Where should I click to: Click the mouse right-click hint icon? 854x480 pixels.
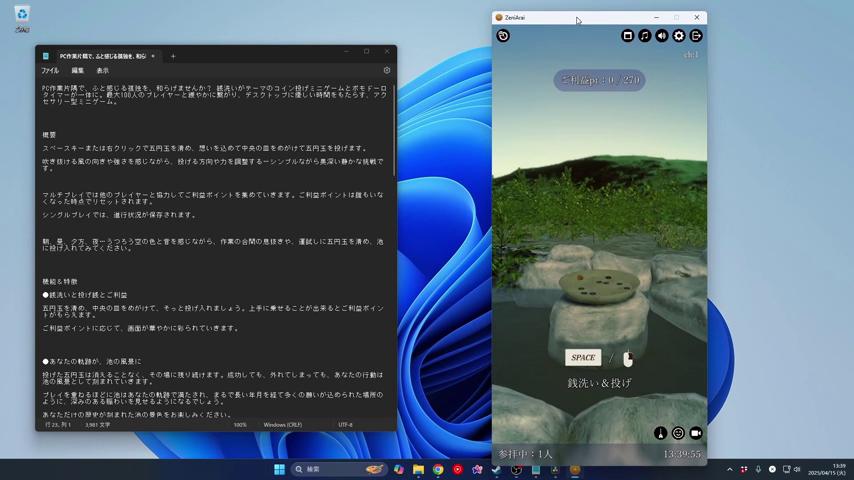[x=628, y=359]
